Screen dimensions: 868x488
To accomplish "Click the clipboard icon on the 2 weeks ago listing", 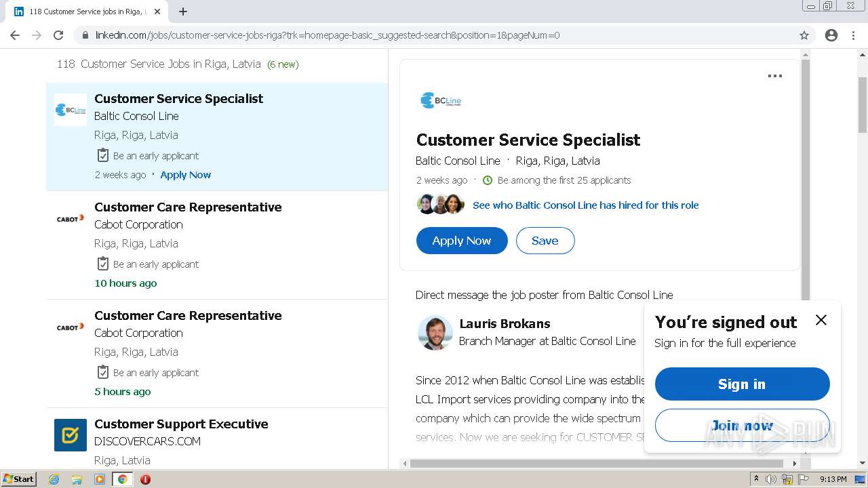I will (x=102, y=155).
